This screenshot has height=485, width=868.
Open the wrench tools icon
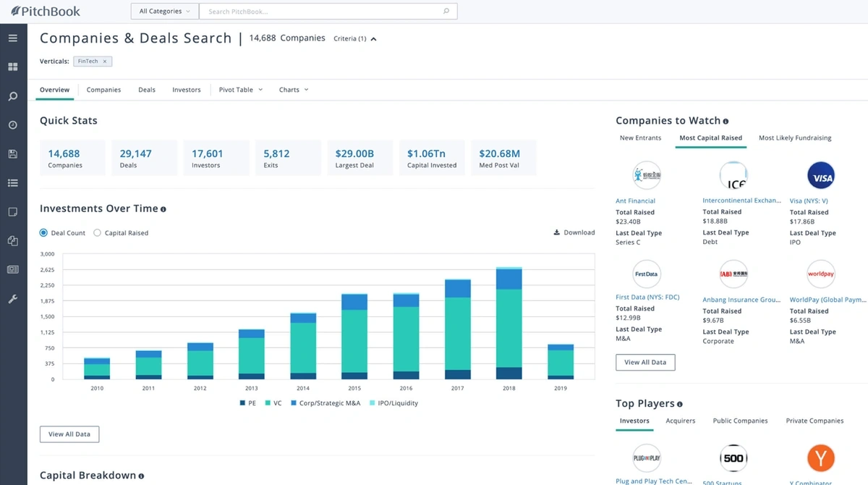(x=12, y=299)
